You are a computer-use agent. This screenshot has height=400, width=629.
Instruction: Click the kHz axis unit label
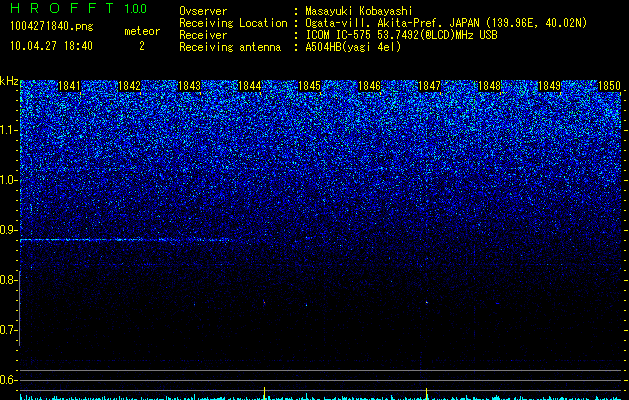(x=9, y=81)
